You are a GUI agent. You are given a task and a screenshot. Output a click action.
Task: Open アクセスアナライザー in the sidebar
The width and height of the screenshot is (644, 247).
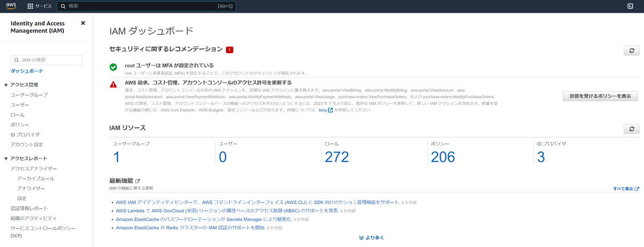coord(34,169)
